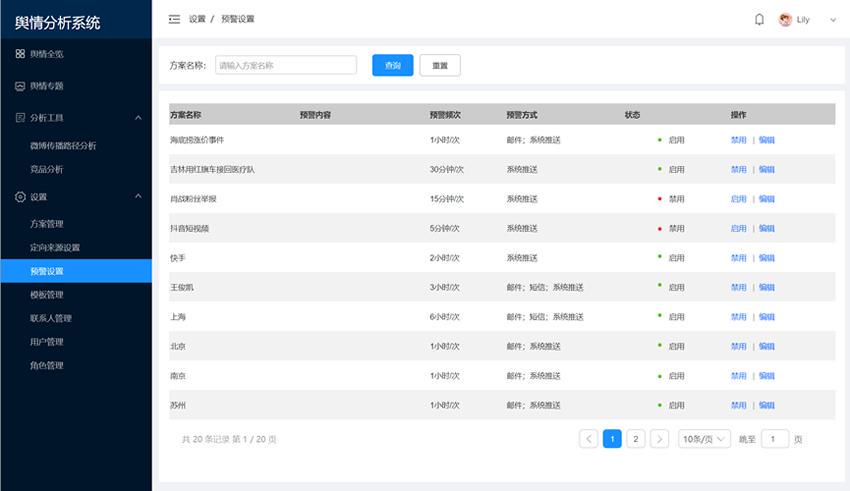Viewport: 850px width, 491px height.
Task: Collapse sidebar using the hamburger menu icon
Action: (x=174, y=20)
